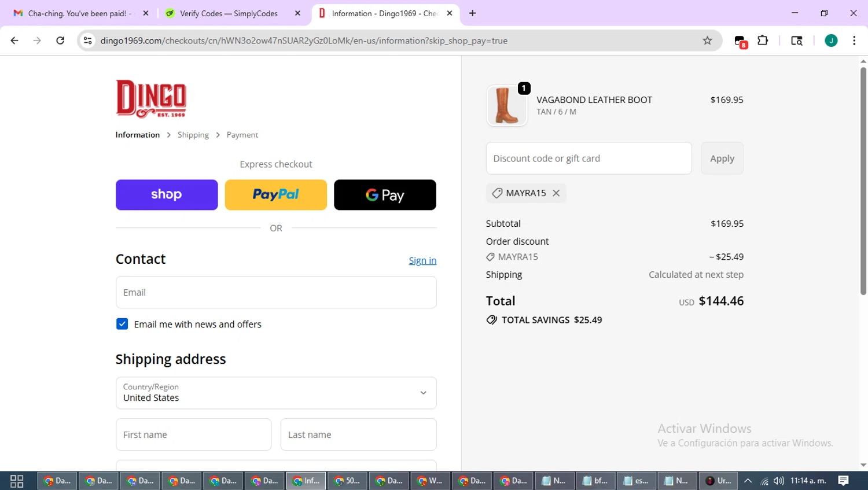Check out with PayPal
The height and width of the screenshot is (490, 868).
[276, 195]
